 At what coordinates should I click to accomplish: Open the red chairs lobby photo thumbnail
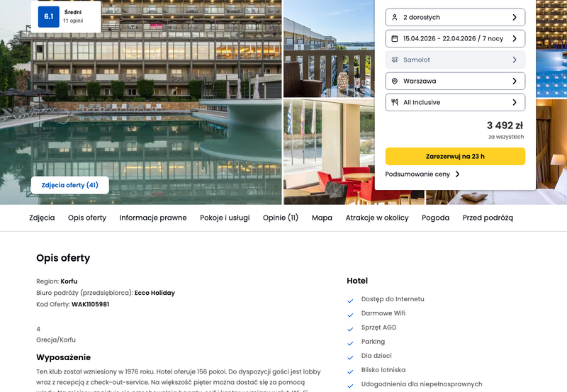[329, 152]
